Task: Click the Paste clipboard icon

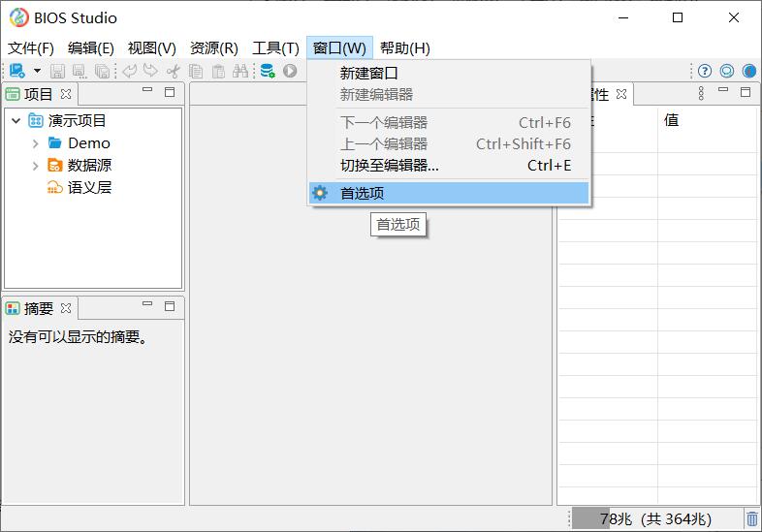Action: [218, 72]
